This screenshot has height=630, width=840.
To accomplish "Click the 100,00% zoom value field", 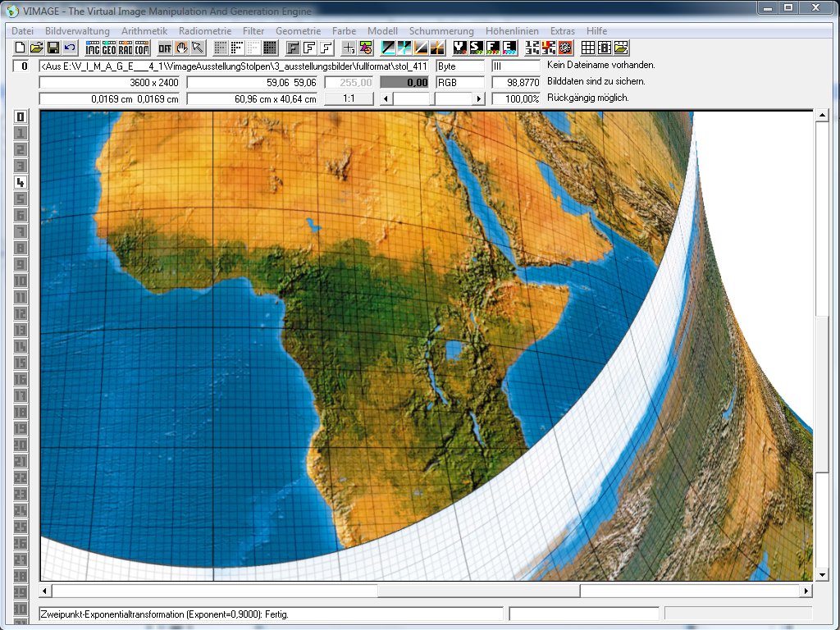I will coord(516,98).
